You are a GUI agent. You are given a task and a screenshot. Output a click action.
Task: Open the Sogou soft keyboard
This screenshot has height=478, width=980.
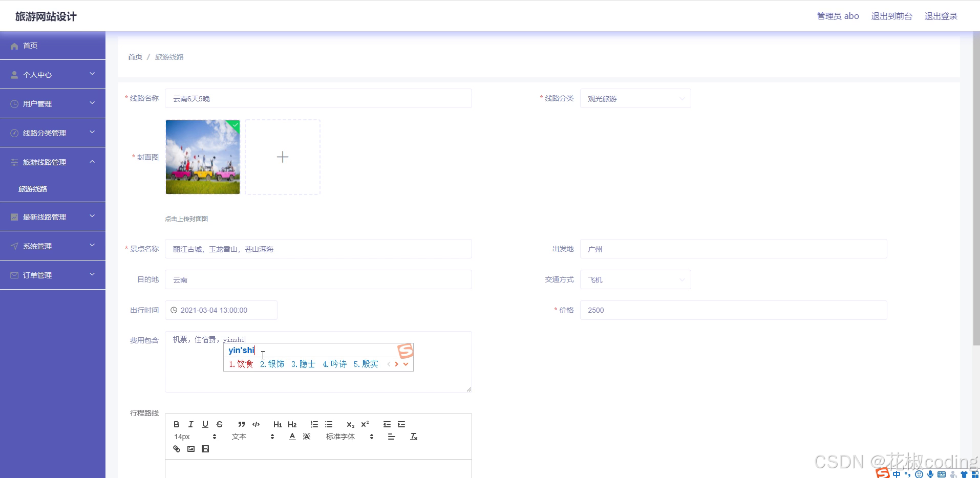tap(942, 474)
